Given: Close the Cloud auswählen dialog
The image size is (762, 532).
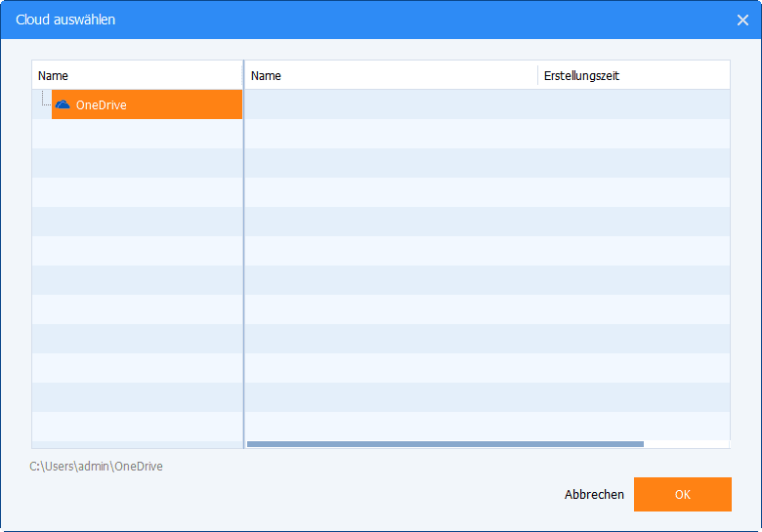Looking at the screenshot, I should point(742,20).
